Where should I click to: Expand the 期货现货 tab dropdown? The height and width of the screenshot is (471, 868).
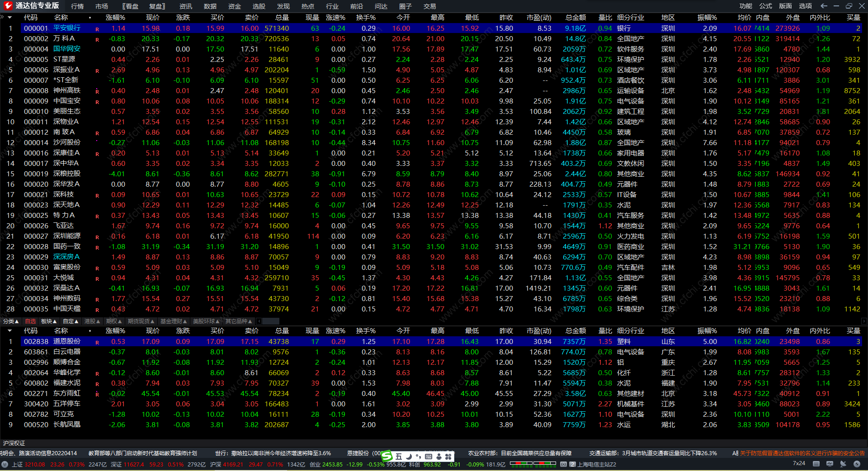[x=141, y=321]
